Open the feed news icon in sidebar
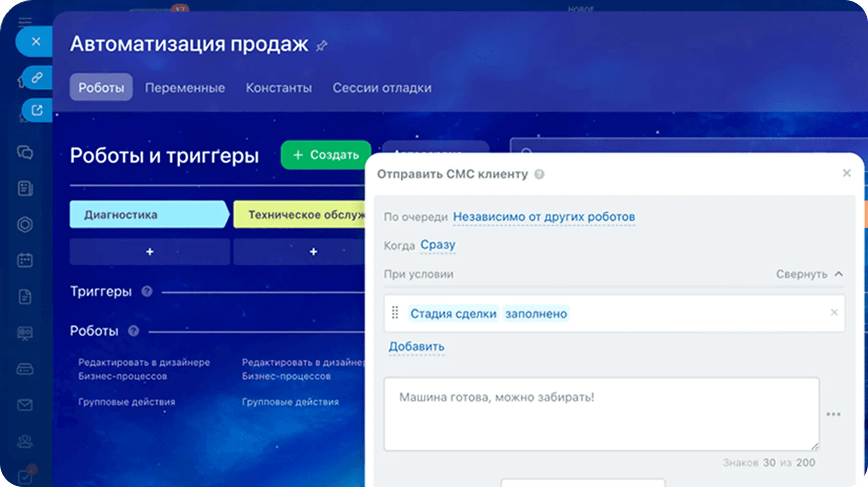Screen dimensions: 868x487 25,188
